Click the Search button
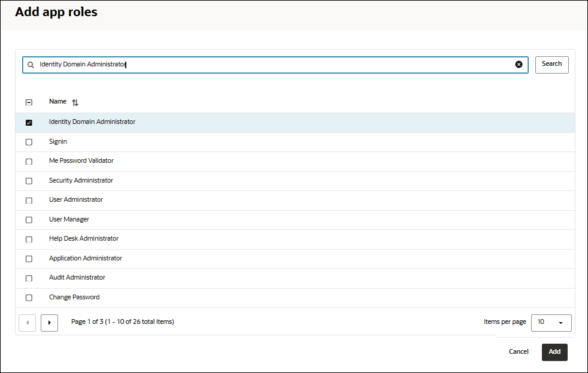 pos(551,64)
